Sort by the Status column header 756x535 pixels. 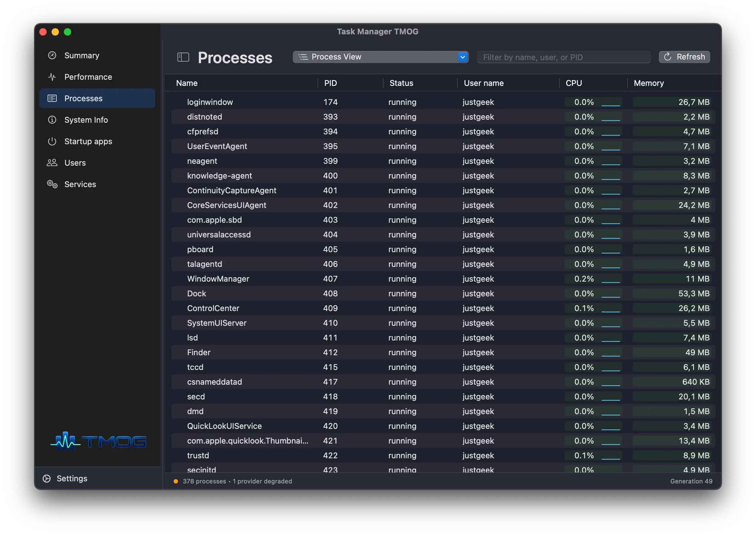point(401,83)
